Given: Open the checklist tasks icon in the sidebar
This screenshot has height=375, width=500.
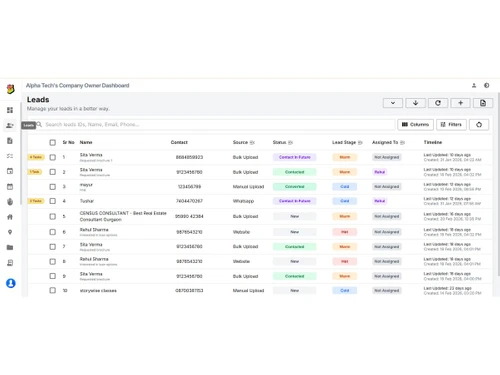Looking at the screenshot, I should [x=10, y=156].
